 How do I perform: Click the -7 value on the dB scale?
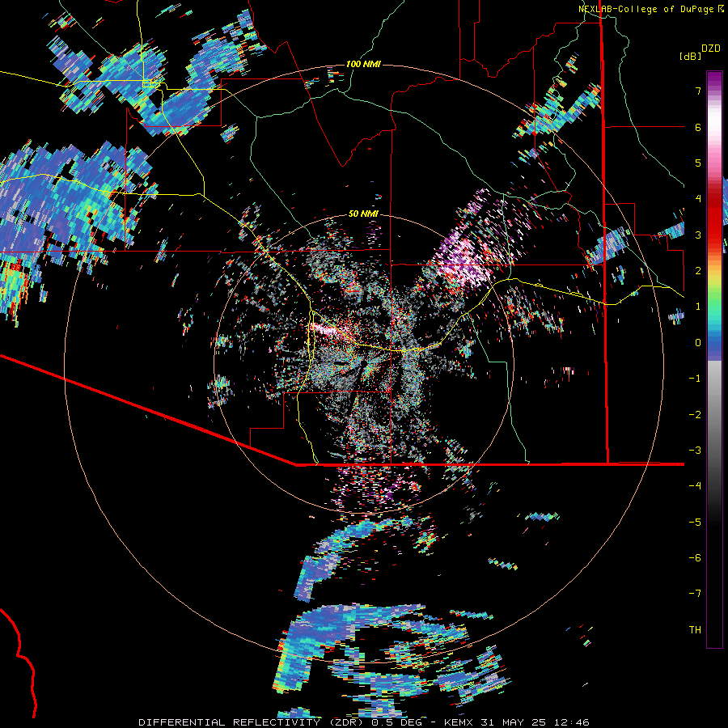(x=695, y=594)
